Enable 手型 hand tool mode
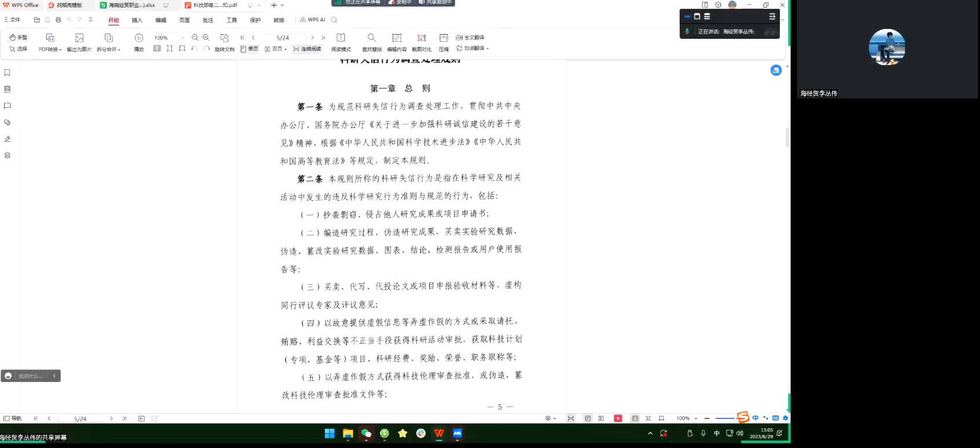This screenshot has height=448, width=980. click(x=19, y=38)
